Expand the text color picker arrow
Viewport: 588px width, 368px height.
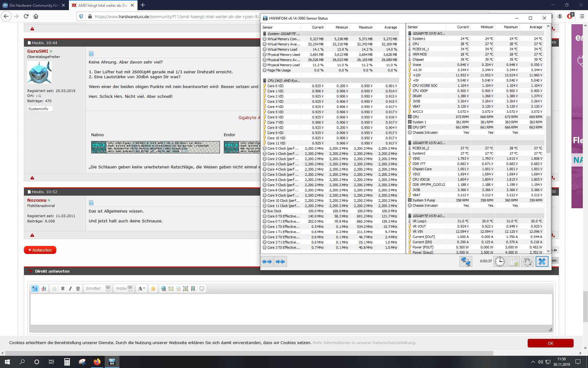click(144, 288)
